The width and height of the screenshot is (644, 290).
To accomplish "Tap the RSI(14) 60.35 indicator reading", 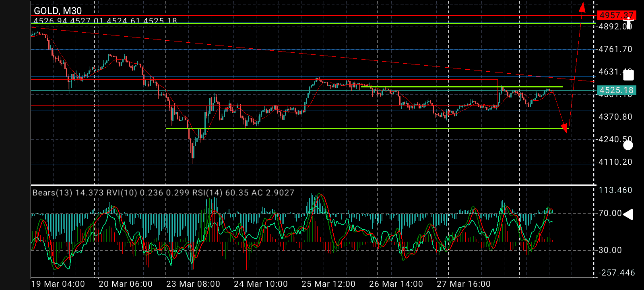I will pyautogui.click(x=220, y=193).
